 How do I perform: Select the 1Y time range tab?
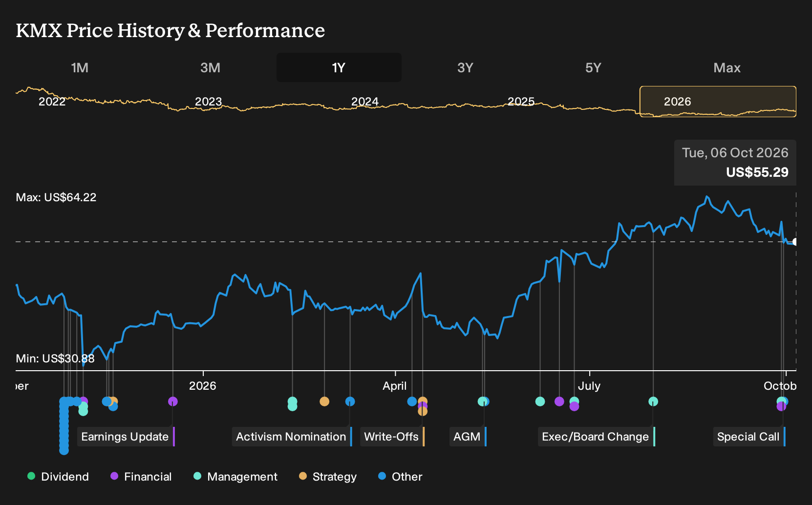[339, 67]
